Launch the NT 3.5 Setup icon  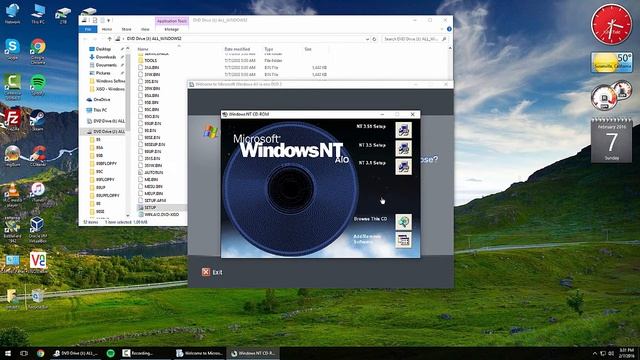click(x=403, y=148)
